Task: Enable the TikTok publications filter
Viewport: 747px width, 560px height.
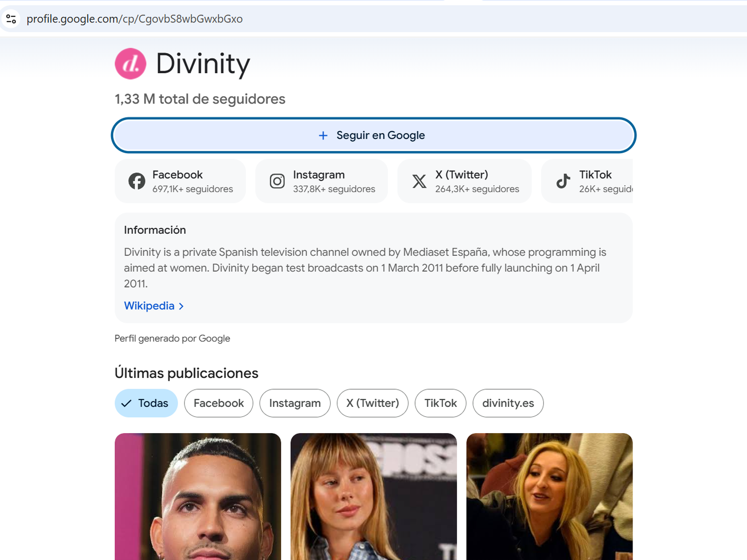Action: [440, 403]
